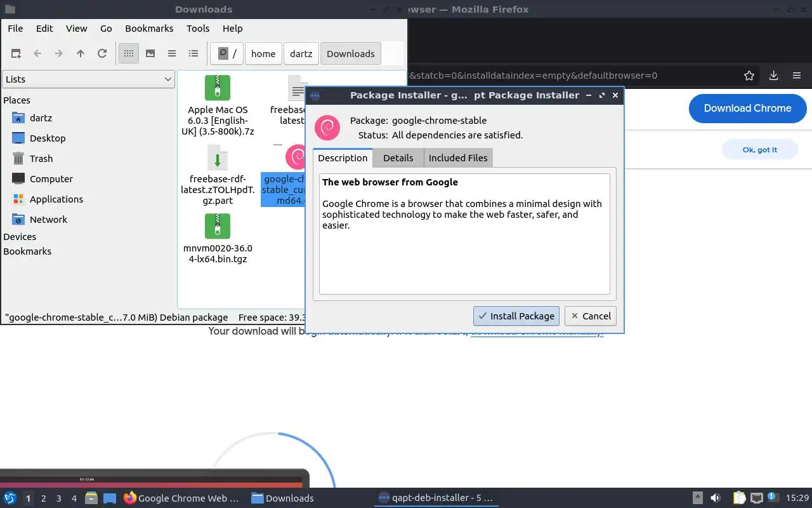Click the Downloads path button
This screenshot has width=812, height=508.
351,54
